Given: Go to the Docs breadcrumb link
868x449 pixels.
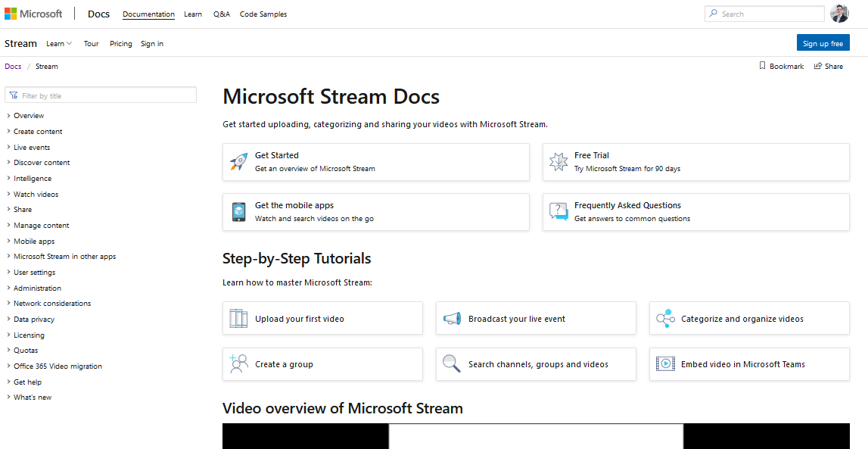Looking at the screenshot, I should coord(14,67).
